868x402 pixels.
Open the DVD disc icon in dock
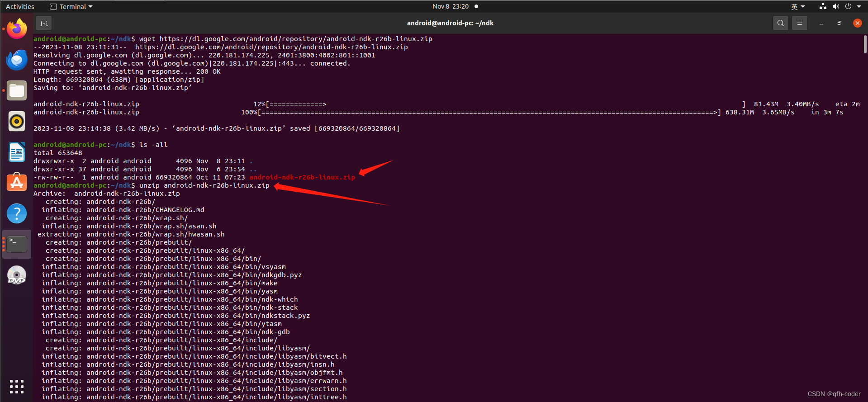[17, 275]
